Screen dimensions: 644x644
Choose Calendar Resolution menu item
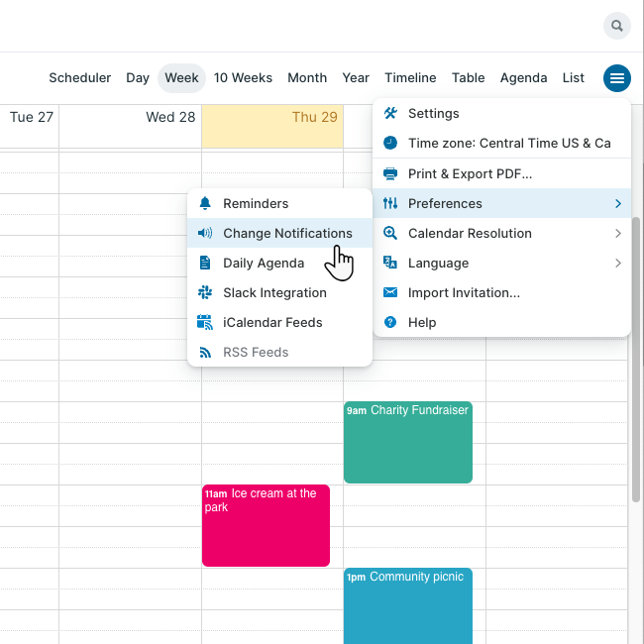click(501, 233)
